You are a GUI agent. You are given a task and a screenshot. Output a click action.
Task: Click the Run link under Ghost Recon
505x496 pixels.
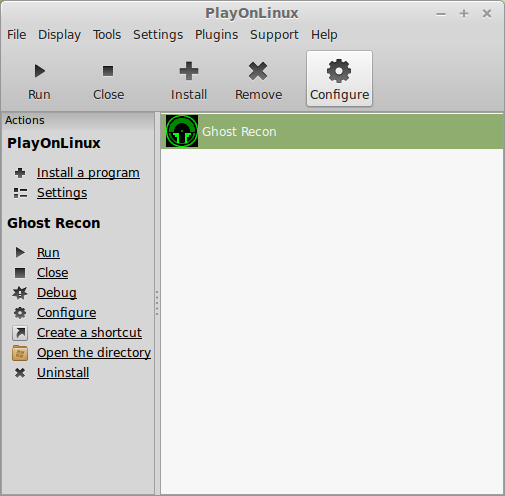point(48,253)
